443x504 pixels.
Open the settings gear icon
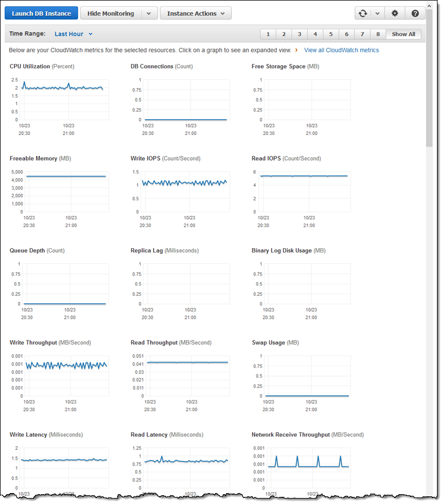395,14
